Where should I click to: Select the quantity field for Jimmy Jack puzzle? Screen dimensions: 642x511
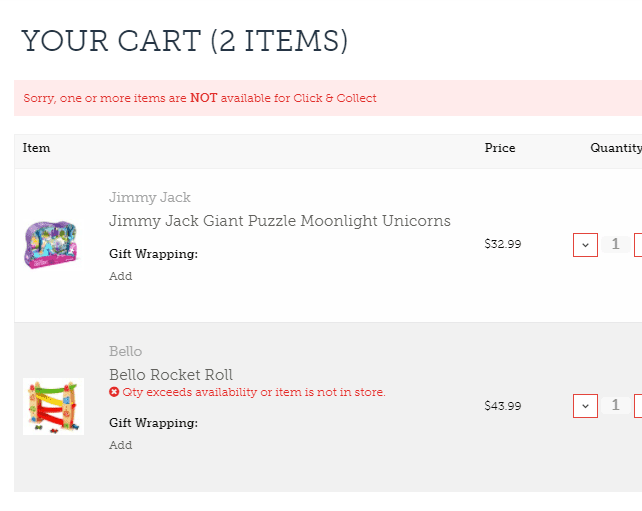615,244
